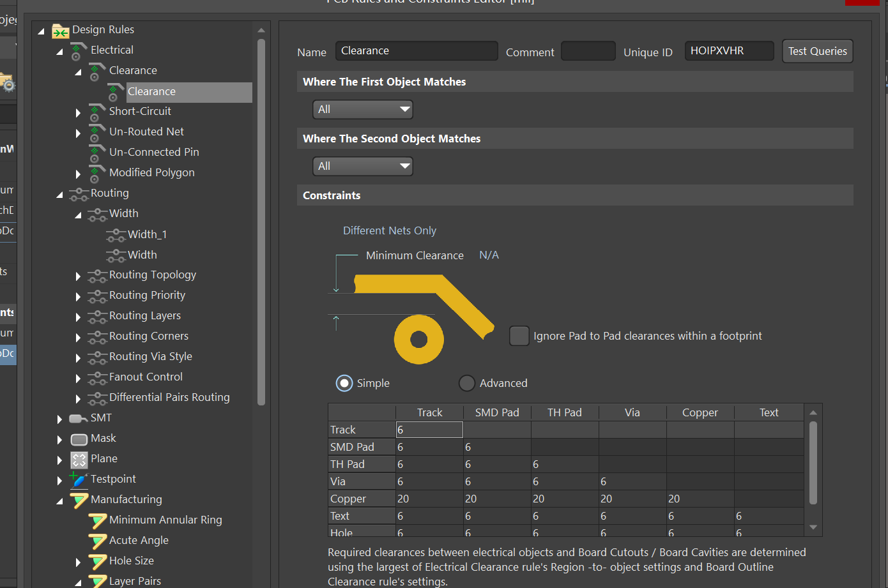Click the Copper row header
The height and width of the screenshot is (588, 888).
(x=362, y=499)
